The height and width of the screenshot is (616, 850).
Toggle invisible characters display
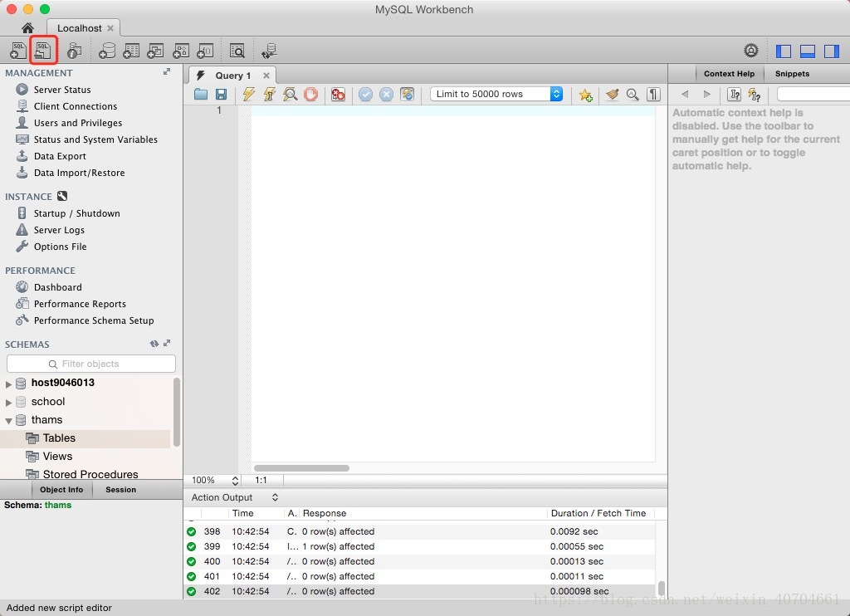tap(654, 95)
